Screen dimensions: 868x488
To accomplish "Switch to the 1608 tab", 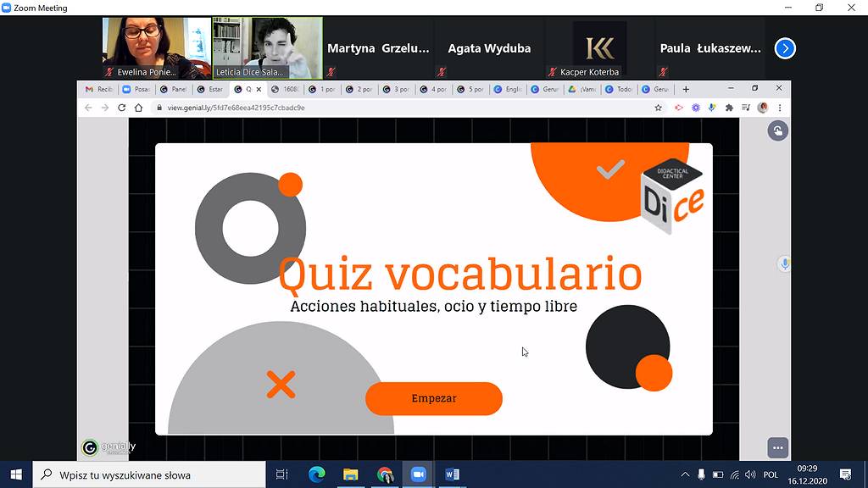I will [286, 89].
